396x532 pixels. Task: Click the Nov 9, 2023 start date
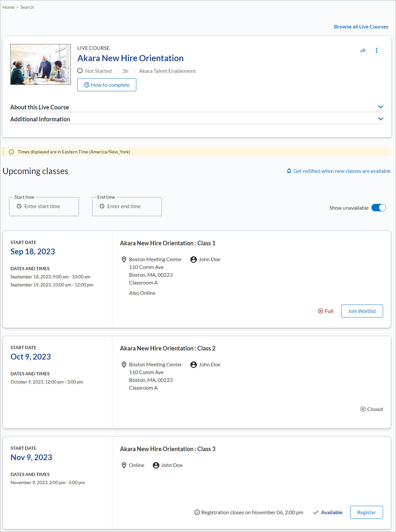[31, 457]
